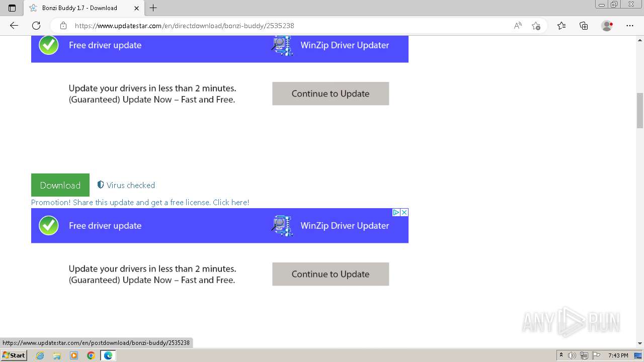Close the lower WinZip ad

click(x=404, y=213)
